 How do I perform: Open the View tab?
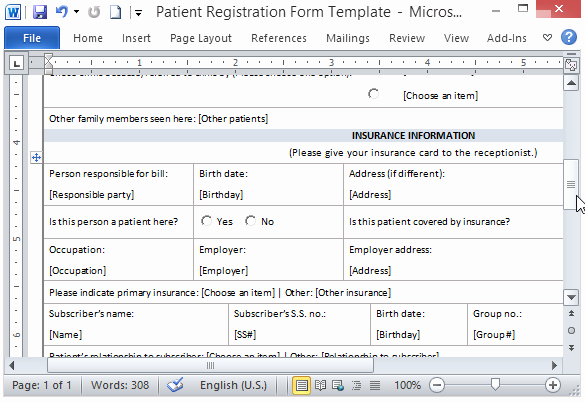456,38
